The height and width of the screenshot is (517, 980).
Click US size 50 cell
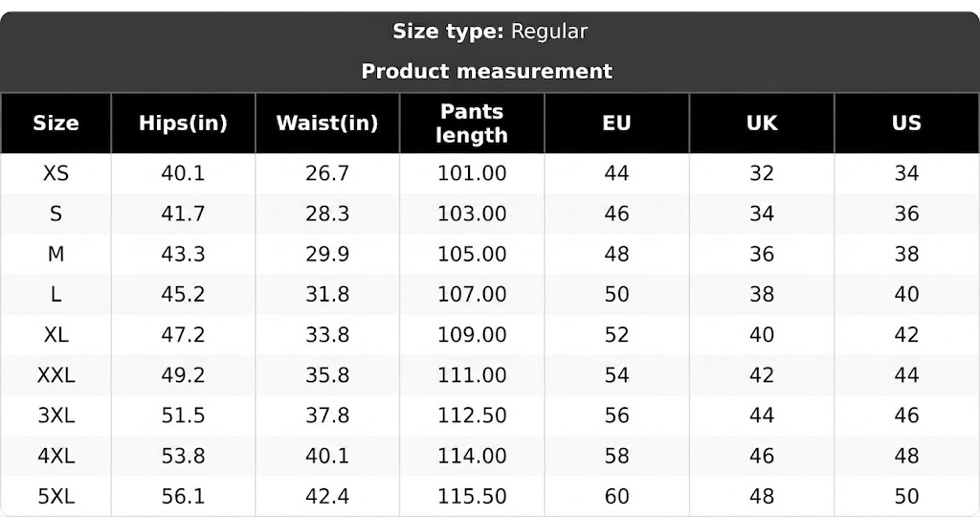907,496
